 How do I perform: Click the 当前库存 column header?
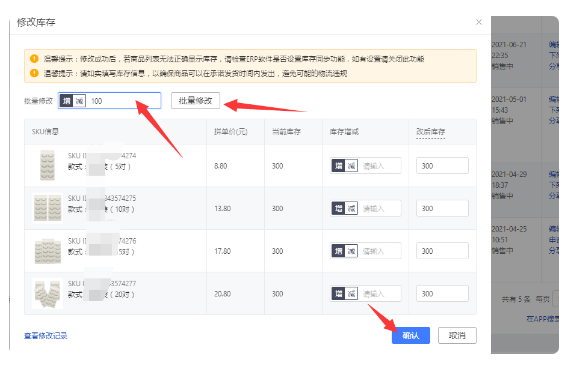pos(286,132)
